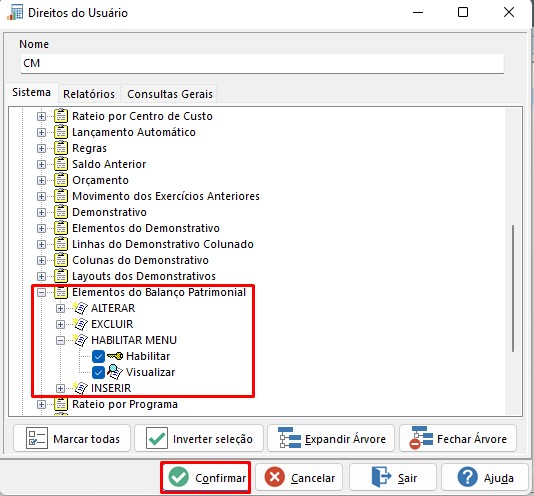Open the Consultas Gerais tab
534x496 pixels.
(170, 94)
